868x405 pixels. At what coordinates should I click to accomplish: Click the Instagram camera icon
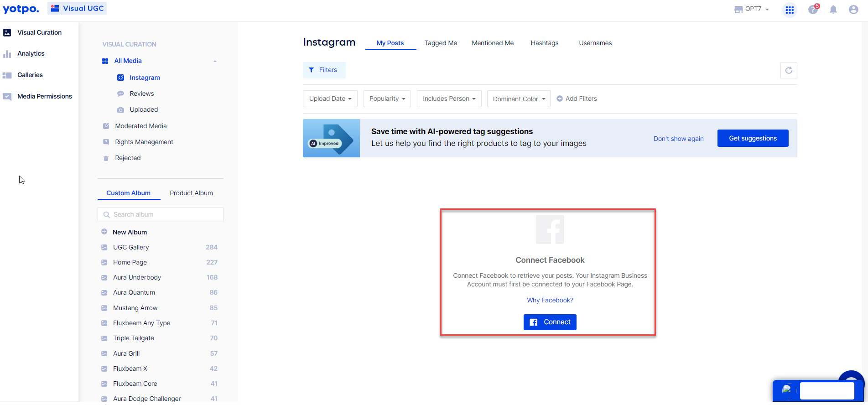tap(120, 78)
